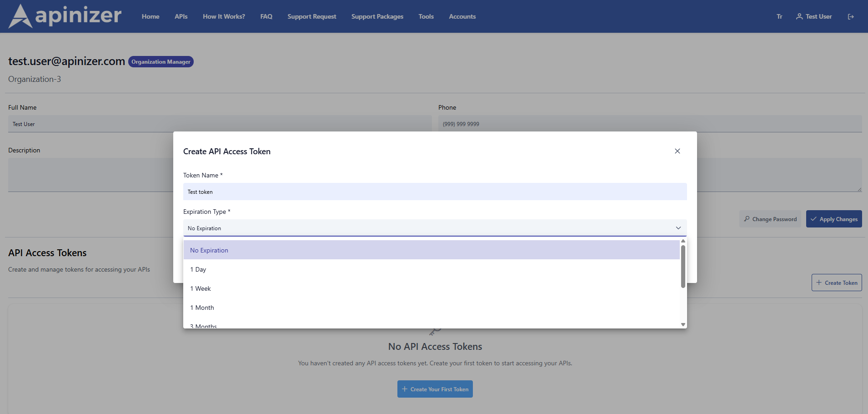Click the key icon on Change Password button

tap(747, 219)
